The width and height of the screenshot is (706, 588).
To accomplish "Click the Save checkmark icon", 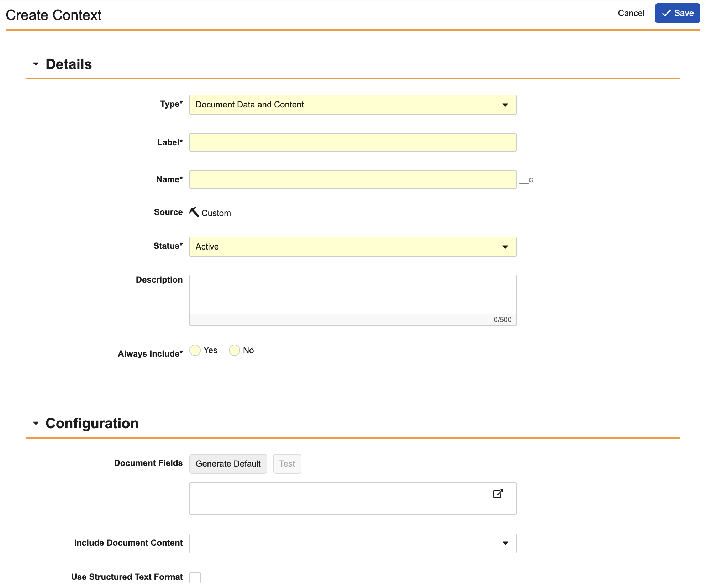I will [x=666, y=14].
